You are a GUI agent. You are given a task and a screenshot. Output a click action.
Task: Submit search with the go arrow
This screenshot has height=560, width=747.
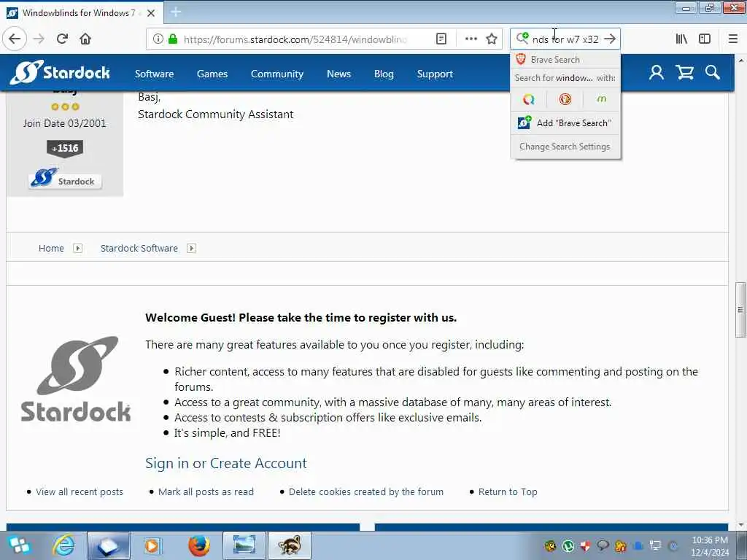pos(610,39)
